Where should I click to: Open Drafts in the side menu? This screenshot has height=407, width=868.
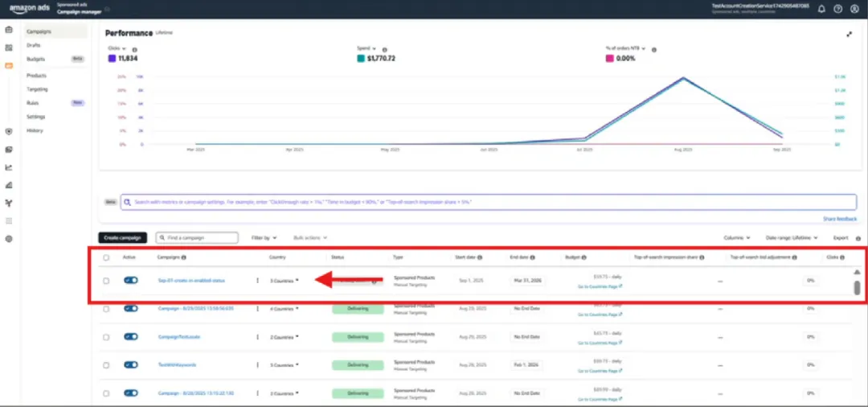click(34, 45)
